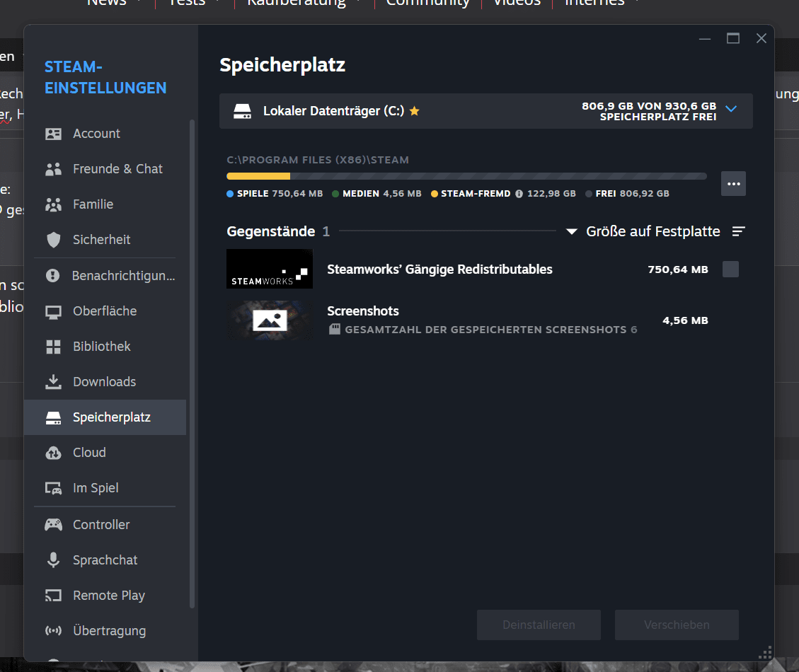
Task: Click the Screenshots thumbnail image
Action: click(270, 320)
